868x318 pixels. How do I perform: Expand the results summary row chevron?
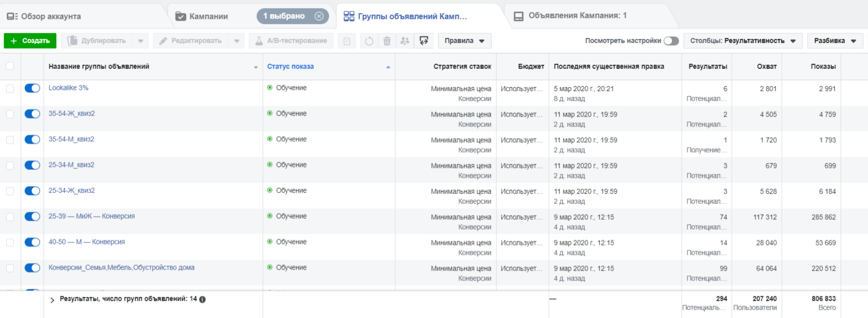[52, 300]
